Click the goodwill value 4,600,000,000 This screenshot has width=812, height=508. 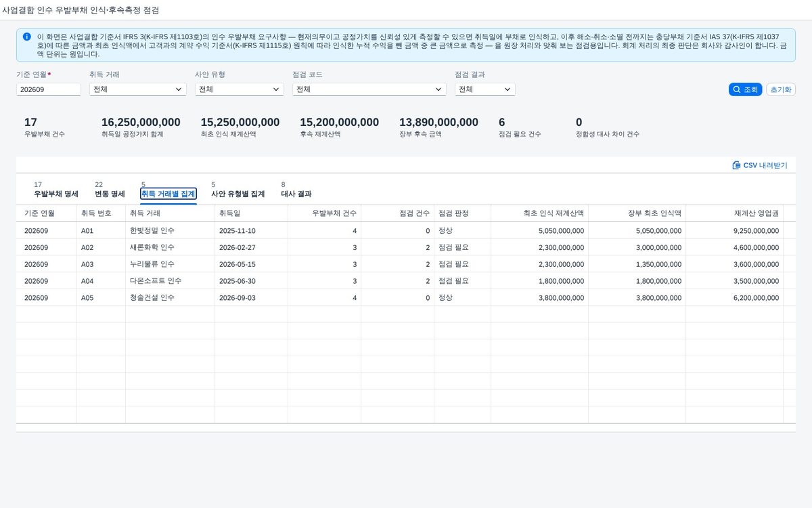pyautogui.click(x=735, y=247)
